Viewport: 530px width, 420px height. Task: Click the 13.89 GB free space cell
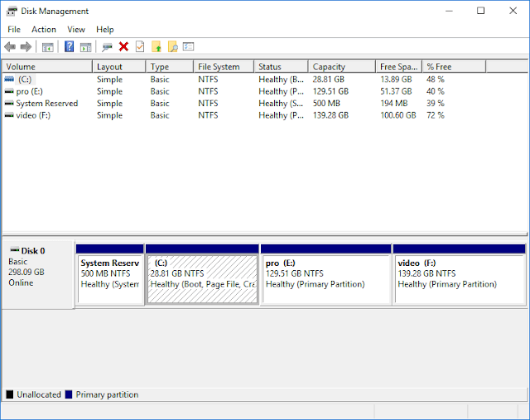[x=396, y=80]
